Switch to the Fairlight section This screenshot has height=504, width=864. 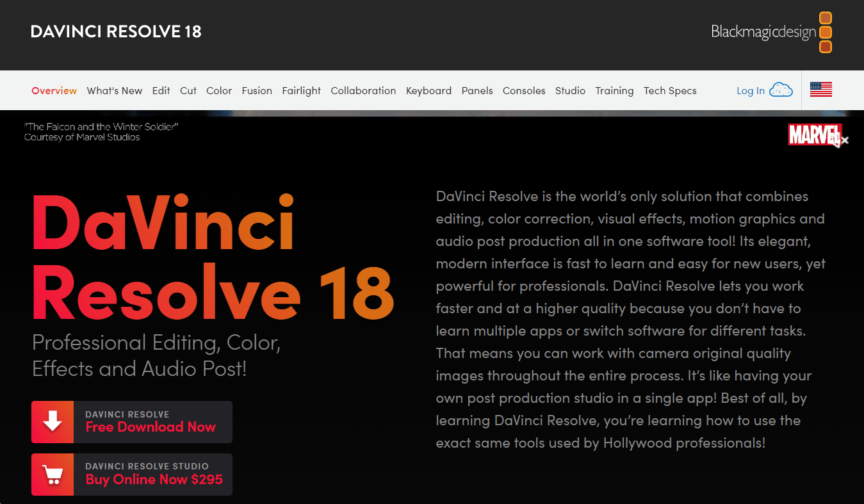(301, 90)
